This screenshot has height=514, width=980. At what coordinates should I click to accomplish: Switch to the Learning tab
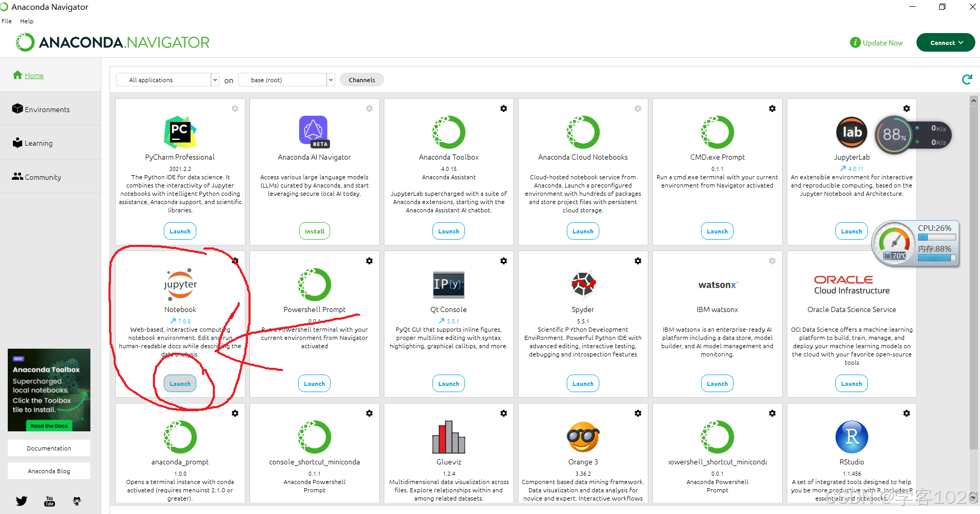coord(50,143)
